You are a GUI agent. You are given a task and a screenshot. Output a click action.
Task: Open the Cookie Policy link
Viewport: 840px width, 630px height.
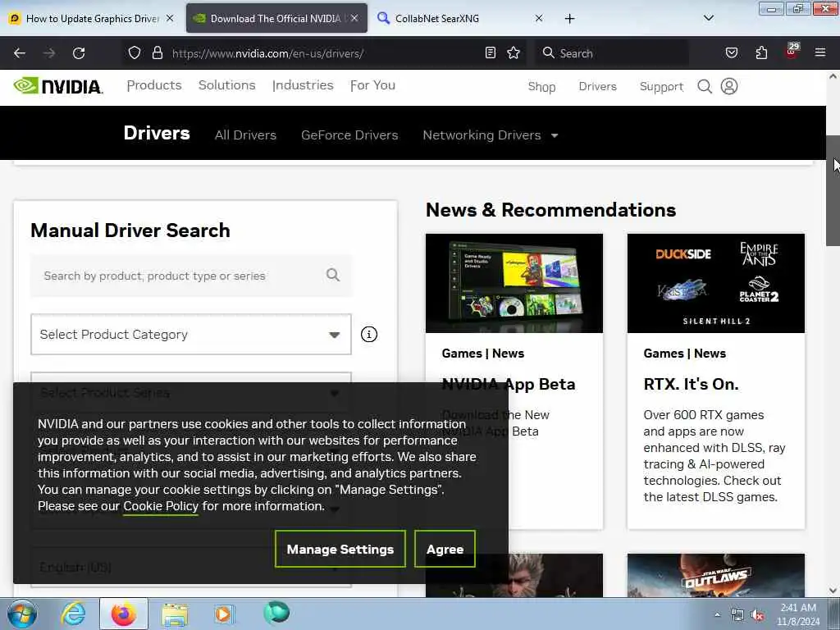pos(161,506)
